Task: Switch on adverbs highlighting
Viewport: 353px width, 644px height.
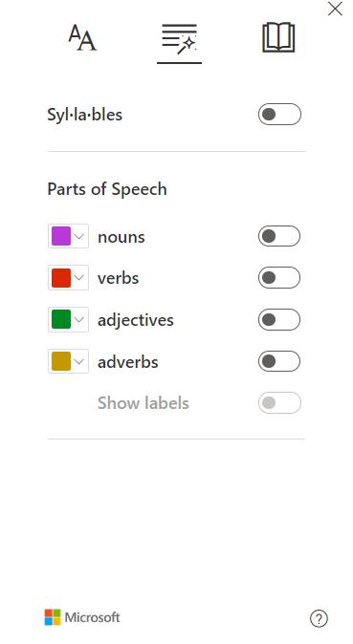Action: tap(279, 361)
